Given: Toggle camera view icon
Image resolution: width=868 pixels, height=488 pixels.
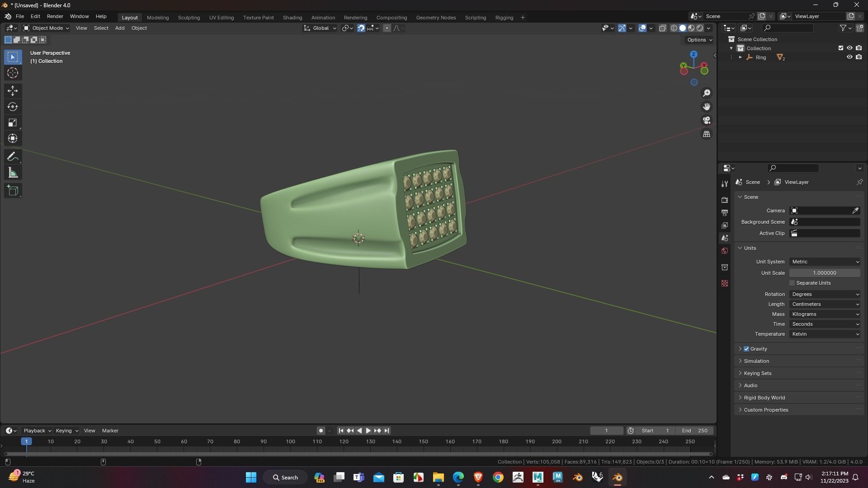Looking at the screenshot, I should pyautogui.click(x=706, y=120).
